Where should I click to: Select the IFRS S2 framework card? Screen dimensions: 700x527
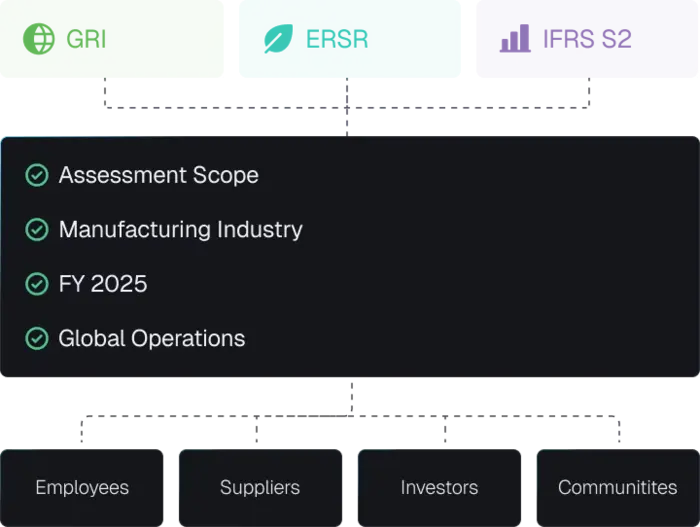[587, 39]
